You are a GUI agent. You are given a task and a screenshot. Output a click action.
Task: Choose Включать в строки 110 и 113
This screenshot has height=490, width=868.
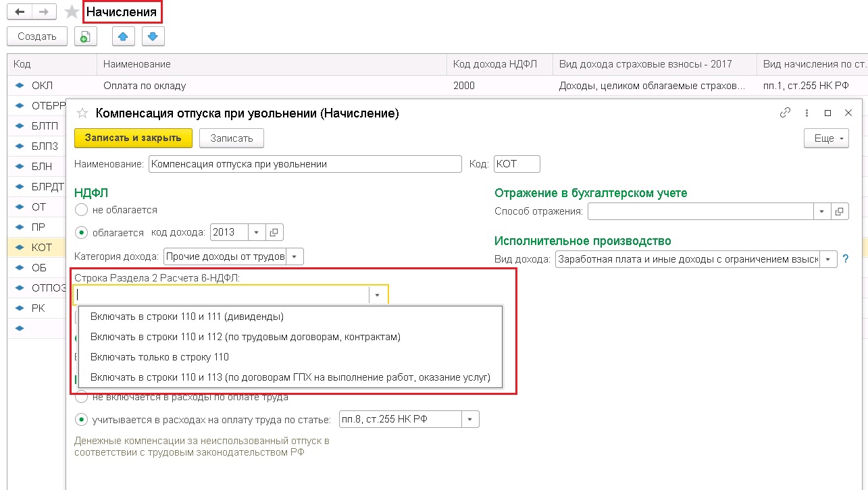290,377
